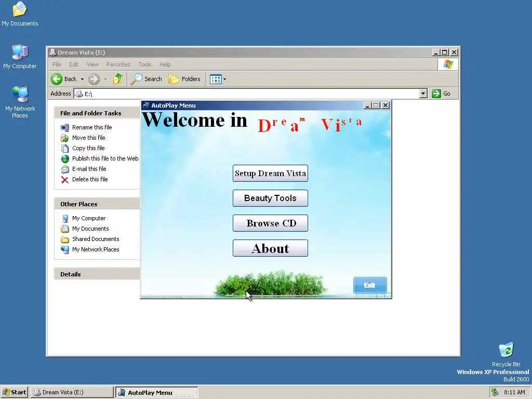Open the Start menu
Image resolution: width=532 pixels, height=399 pixels.
pyautogui.click(x=14, y=392)
